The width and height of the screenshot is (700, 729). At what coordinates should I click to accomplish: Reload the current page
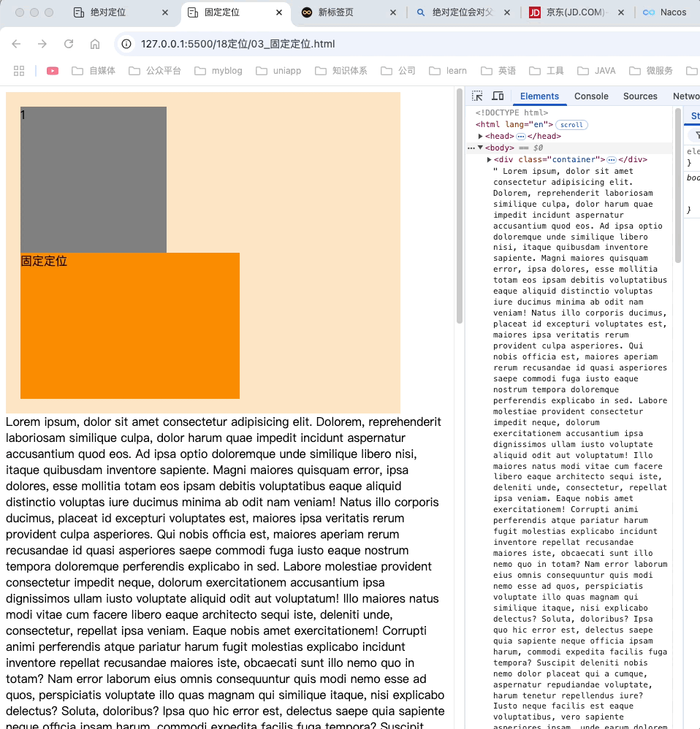coord(69,44)
